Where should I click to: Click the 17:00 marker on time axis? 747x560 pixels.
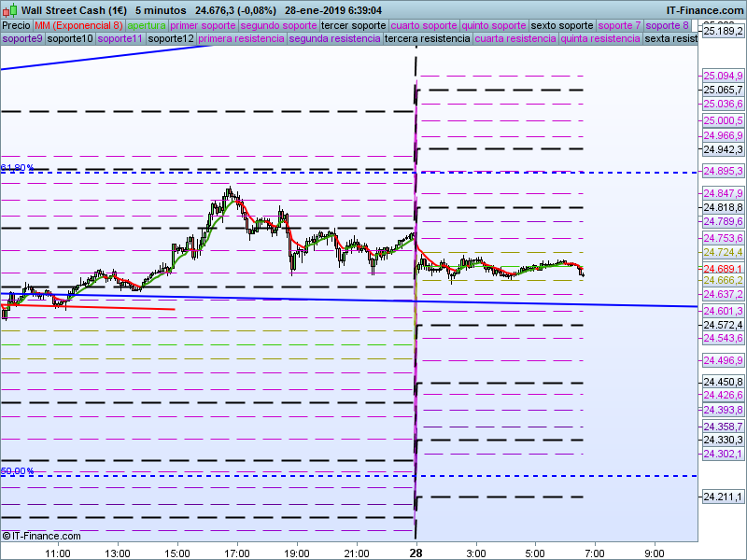point(237,553)
